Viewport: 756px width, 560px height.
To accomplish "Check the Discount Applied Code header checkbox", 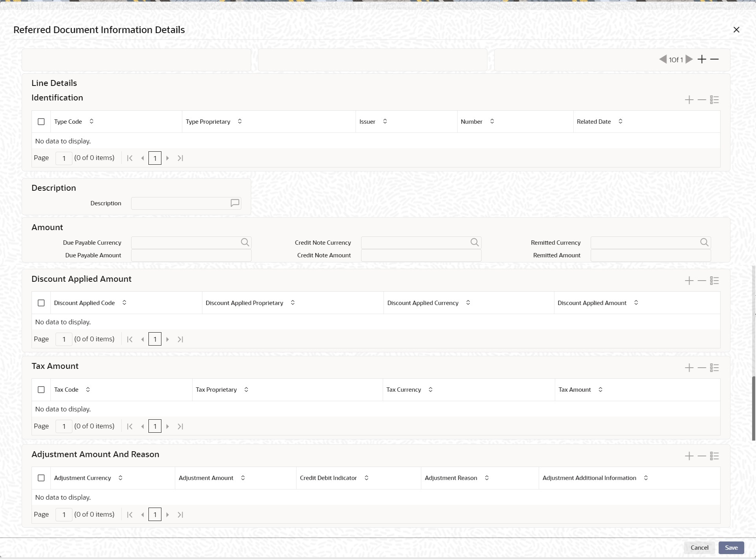I will point(41,303).
